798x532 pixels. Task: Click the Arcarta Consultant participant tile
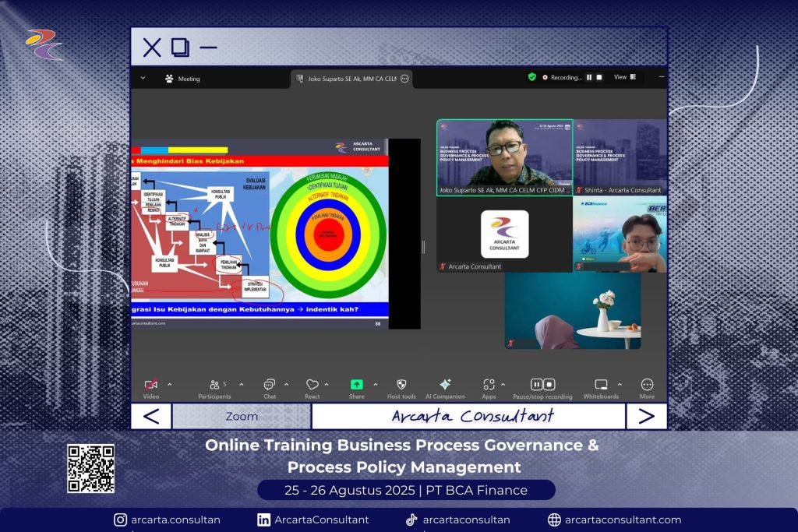pos(504,234)
